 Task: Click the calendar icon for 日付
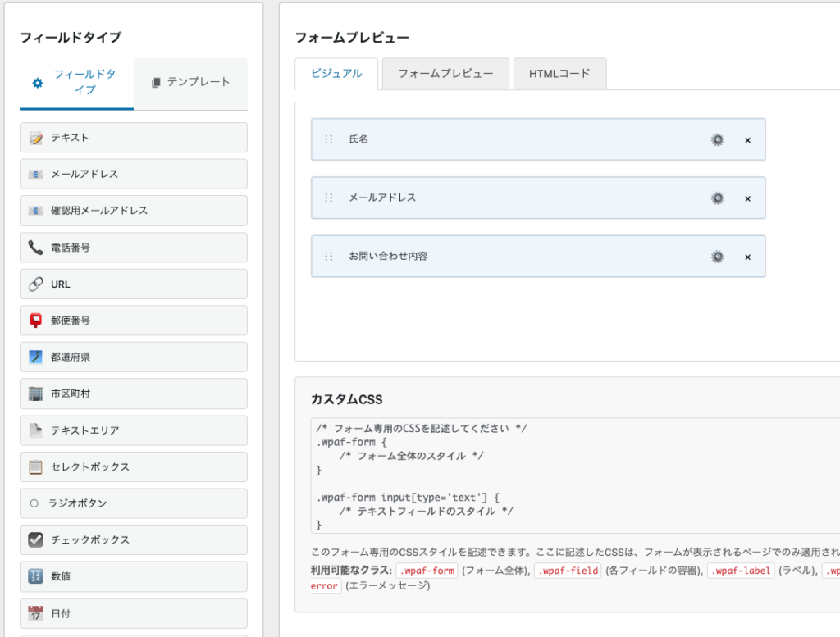(35, 613)
